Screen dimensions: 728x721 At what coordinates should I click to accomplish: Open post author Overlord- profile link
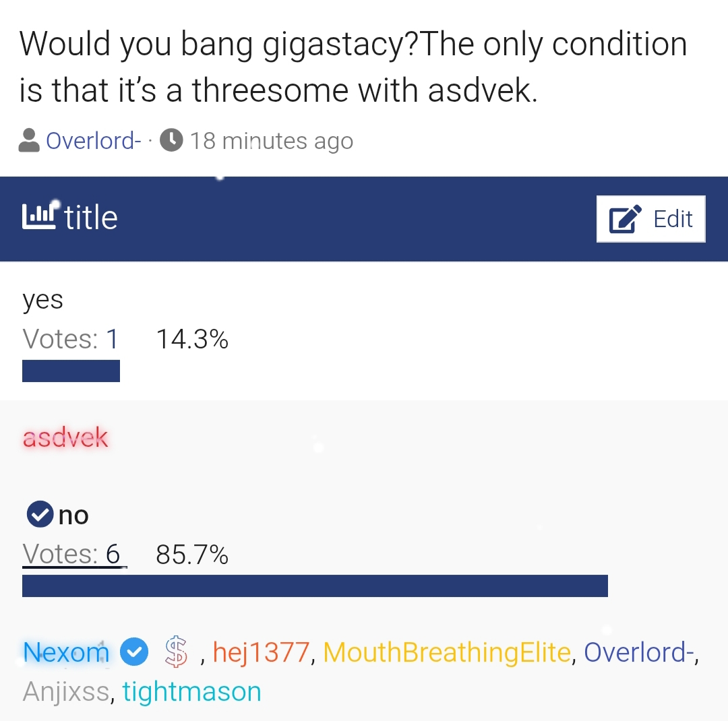94,141
